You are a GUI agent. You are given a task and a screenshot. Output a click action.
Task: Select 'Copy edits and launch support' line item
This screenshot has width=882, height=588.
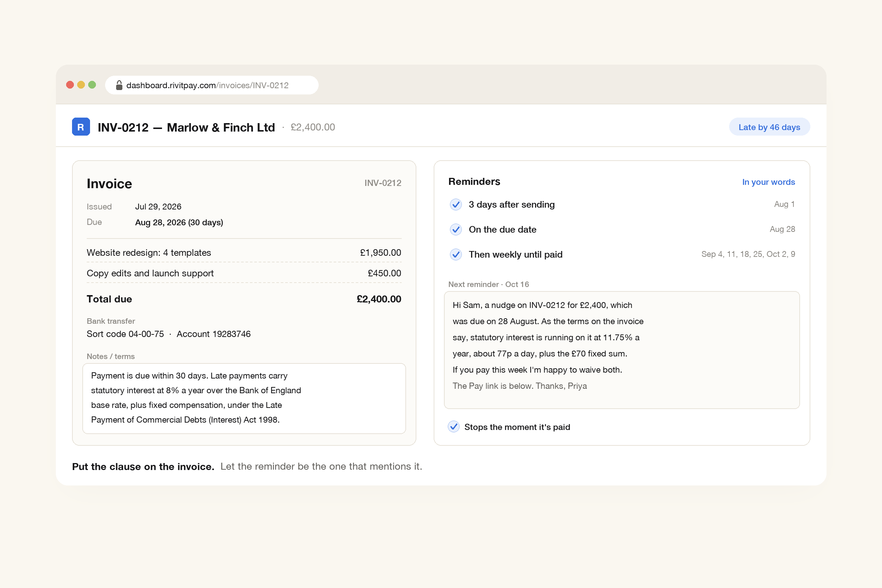tap(150, 273)
